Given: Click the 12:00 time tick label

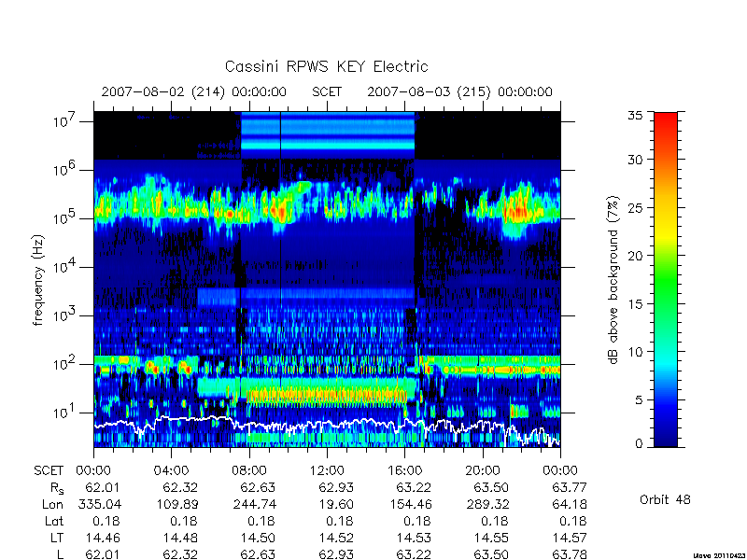Looking at the screenshot, I should [x=327, y=470].
